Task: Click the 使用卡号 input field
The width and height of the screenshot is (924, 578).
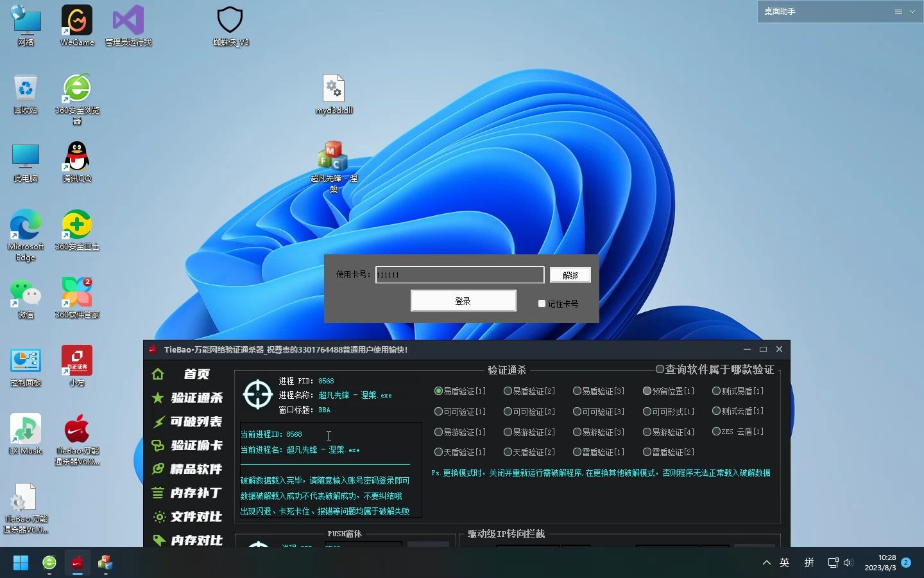Action: 459,275
